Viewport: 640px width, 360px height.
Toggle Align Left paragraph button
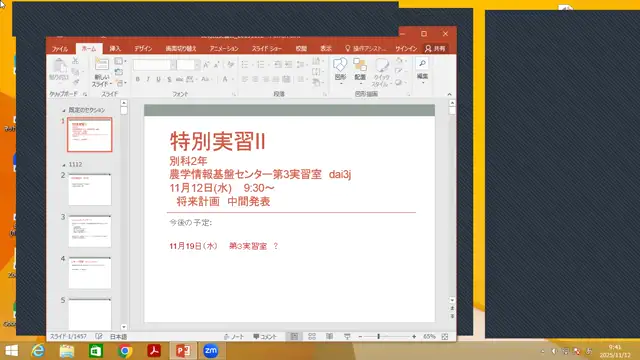(245, 79)
